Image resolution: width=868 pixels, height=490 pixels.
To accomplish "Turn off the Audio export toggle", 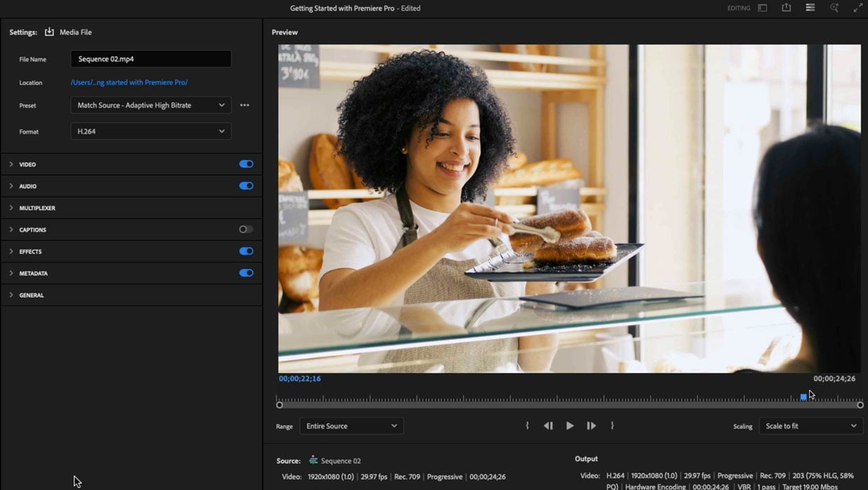I will (x=246, y=185).
